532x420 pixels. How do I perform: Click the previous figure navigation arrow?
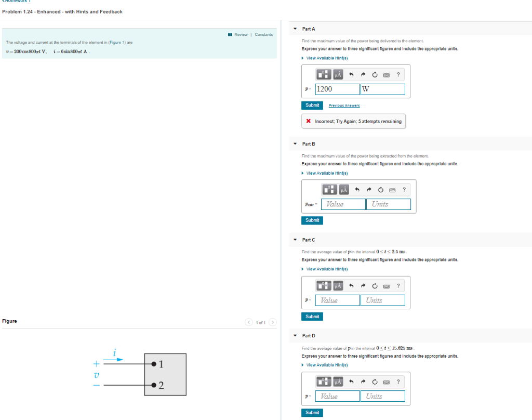249,322
